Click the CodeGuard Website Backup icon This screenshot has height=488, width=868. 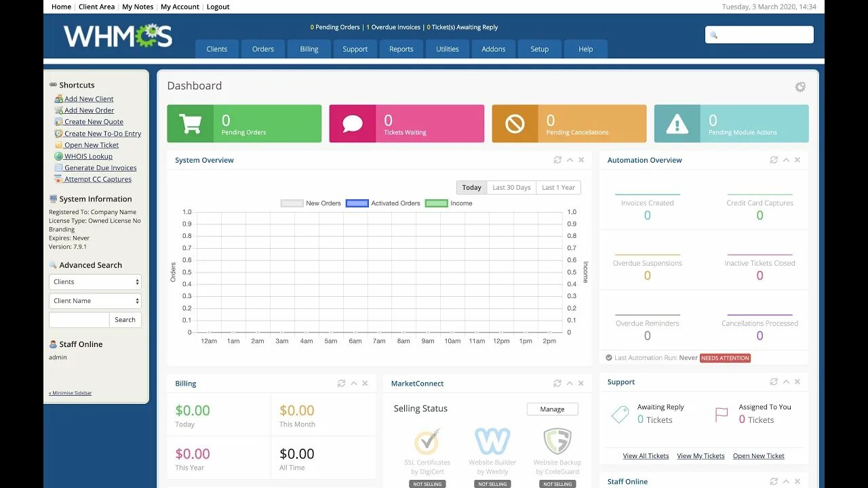coord(557,441)
